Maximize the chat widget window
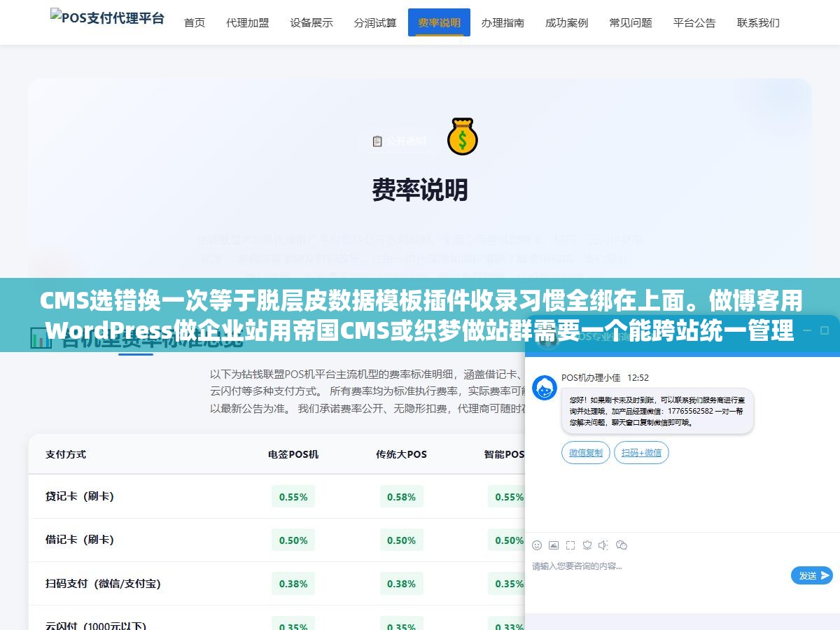The image size is (840, 630). pos(825,330)
